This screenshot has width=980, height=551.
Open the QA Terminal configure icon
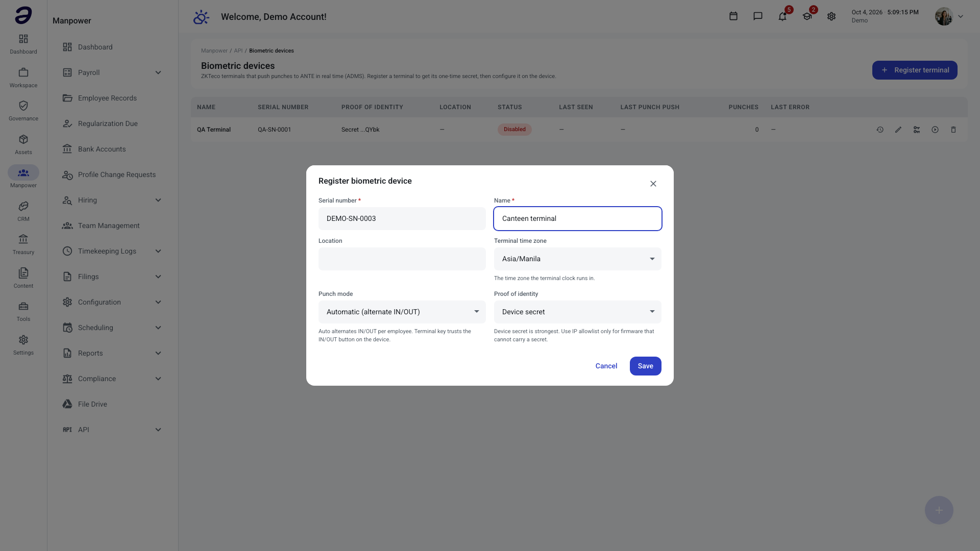(917, 130)
